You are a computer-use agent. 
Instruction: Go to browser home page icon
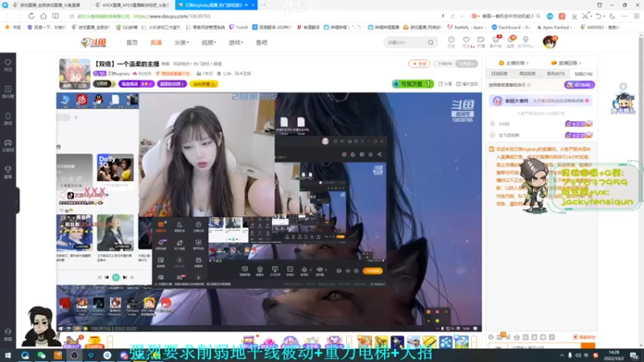pos(43,16)
